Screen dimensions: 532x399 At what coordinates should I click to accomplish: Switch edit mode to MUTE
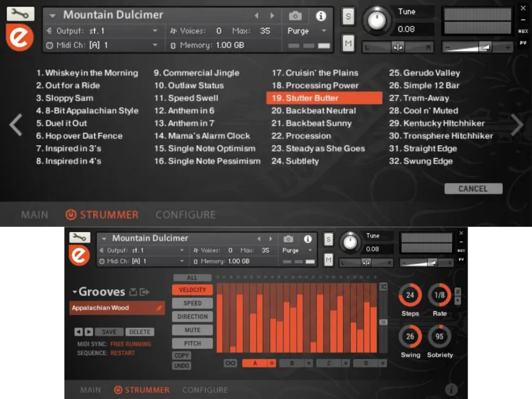coord(192,330)
